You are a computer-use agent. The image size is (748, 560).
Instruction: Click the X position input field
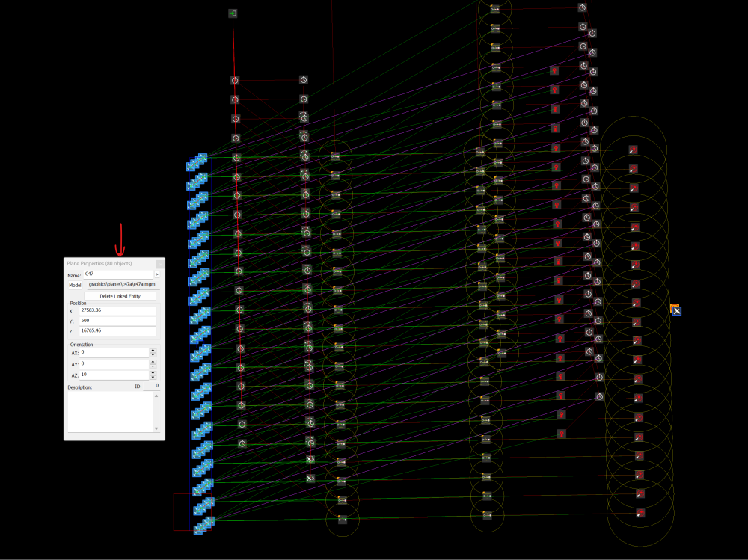117,310
